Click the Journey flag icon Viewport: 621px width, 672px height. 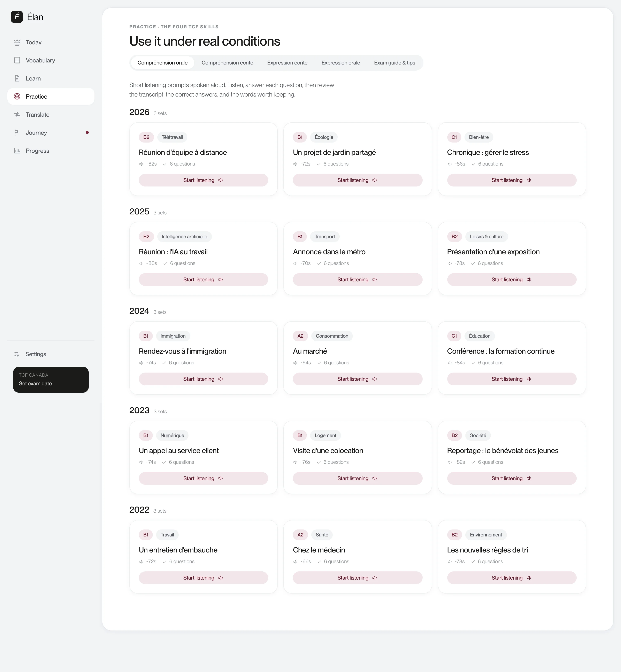tap(16, 133)
